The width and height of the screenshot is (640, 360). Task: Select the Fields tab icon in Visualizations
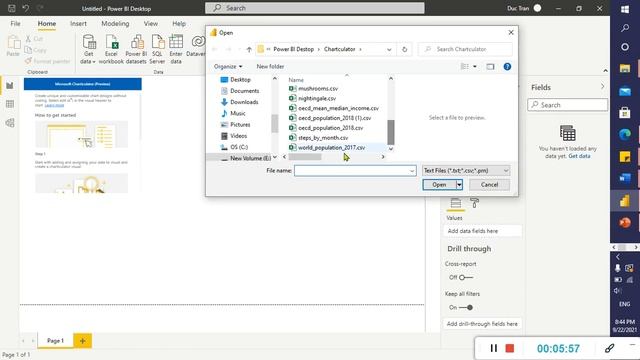(x=456, y=203)
